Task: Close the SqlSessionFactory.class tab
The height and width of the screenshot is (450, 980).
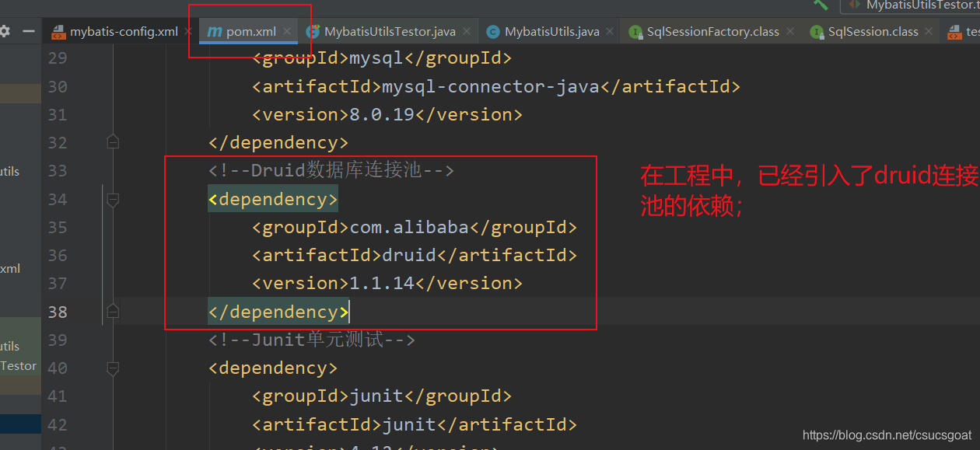Action: [790, 32]
